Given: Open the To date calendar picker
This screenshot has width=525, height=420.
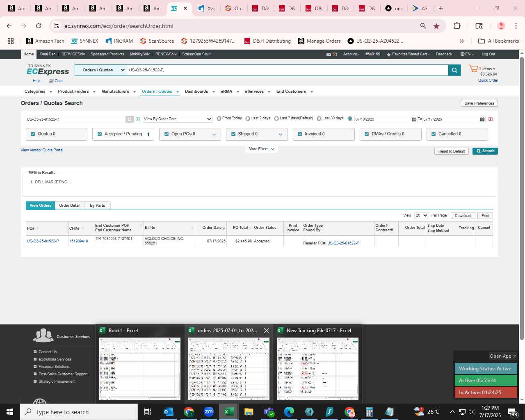Looking at the screenshot, I should pyautogui.click(x=482, y=119).
